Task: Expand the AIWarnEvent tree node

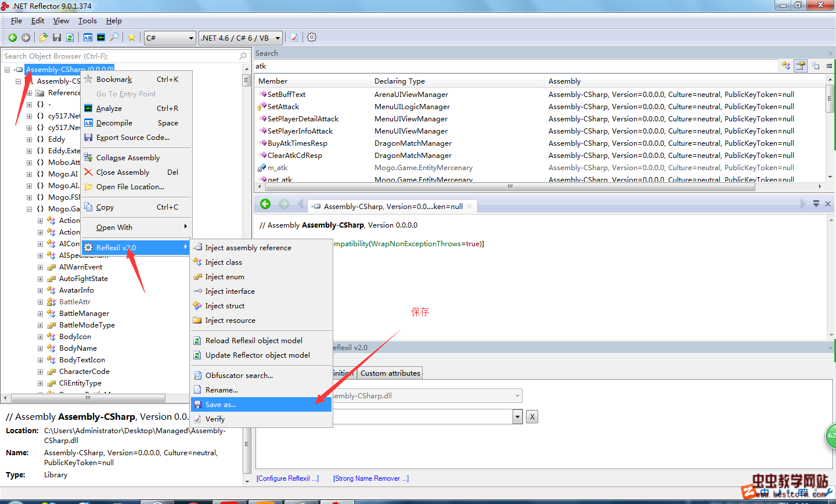Action: (40, 267)
